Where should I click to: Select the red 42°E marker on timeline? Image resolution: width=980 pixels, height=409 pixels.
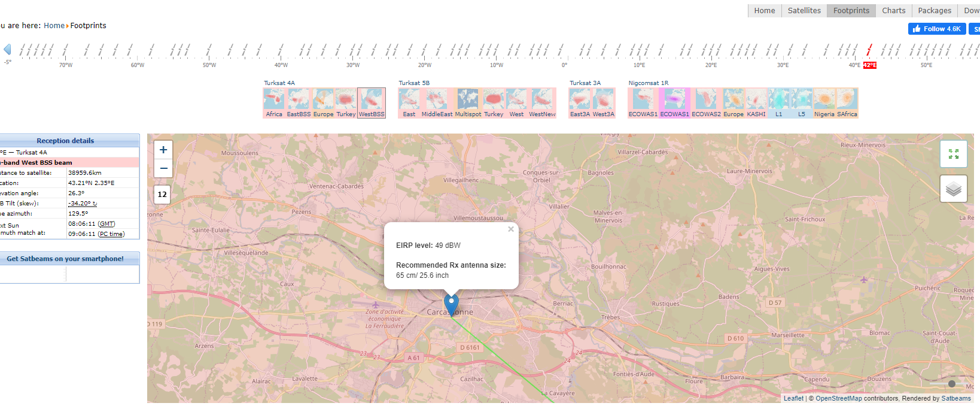tap(869, 65)
